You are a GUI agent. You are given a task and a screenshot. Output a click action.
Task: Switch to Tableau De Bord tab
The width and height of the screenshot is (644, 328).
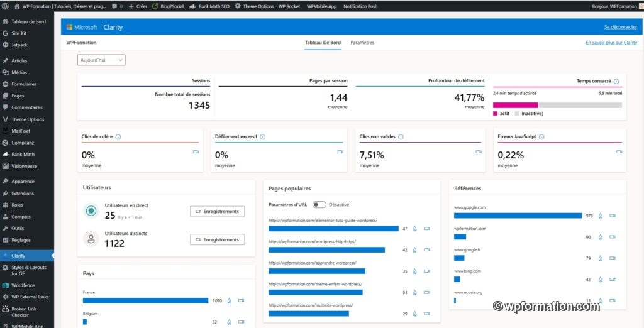(x=323, y=43)
